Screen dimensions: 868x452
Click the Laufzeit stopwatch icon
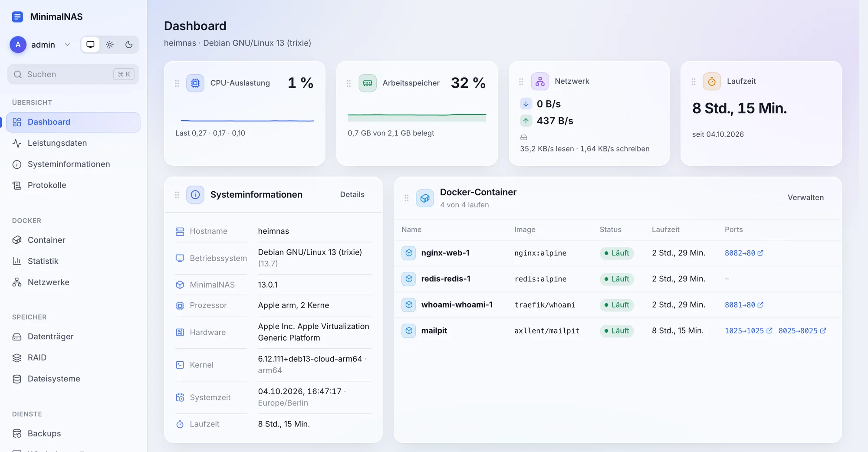(712, 81)
